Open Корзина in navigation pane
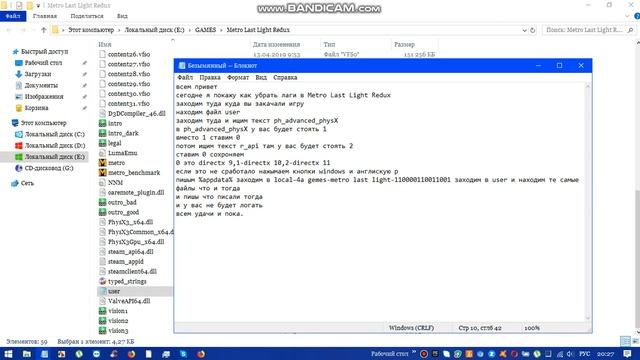This screenshot has width=640, height=360. (x=36, y=108)
